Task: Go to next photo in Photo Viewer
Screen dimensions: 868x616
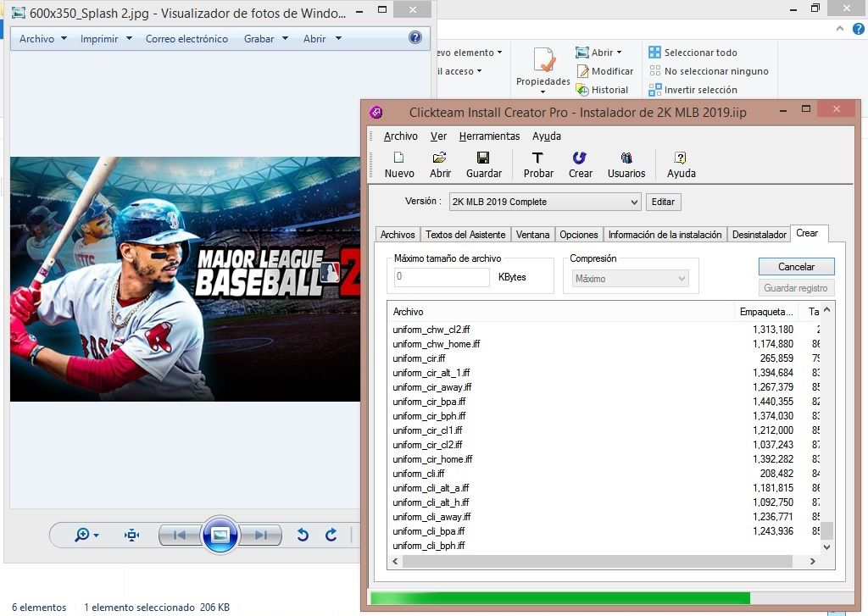Action: tap(261, 535)
